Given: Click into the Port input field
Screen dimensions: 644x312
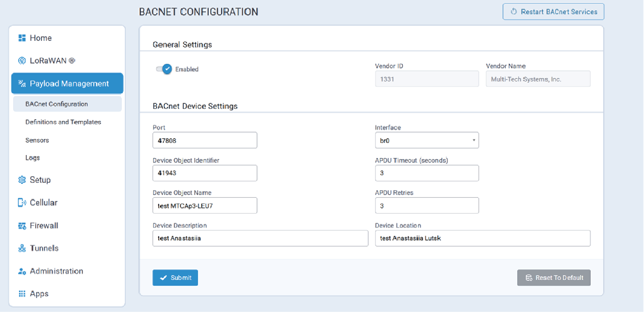Looking at the screenshot, I should [204, 140].
